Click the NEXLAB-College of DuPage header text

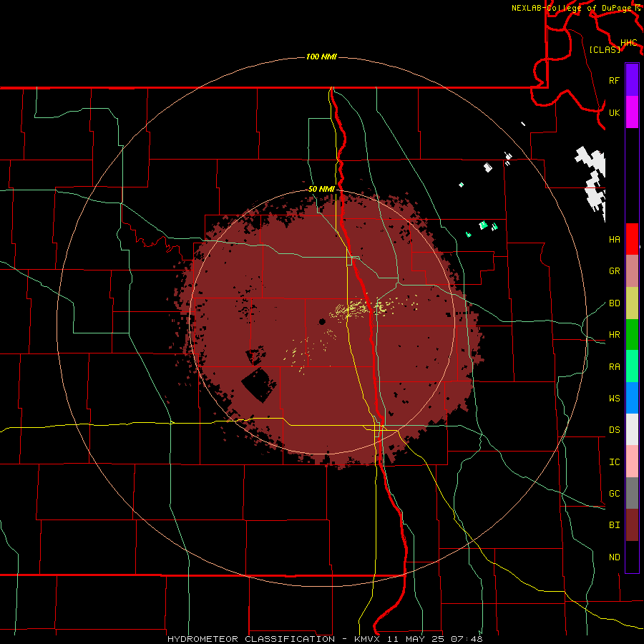pos(572,8)
